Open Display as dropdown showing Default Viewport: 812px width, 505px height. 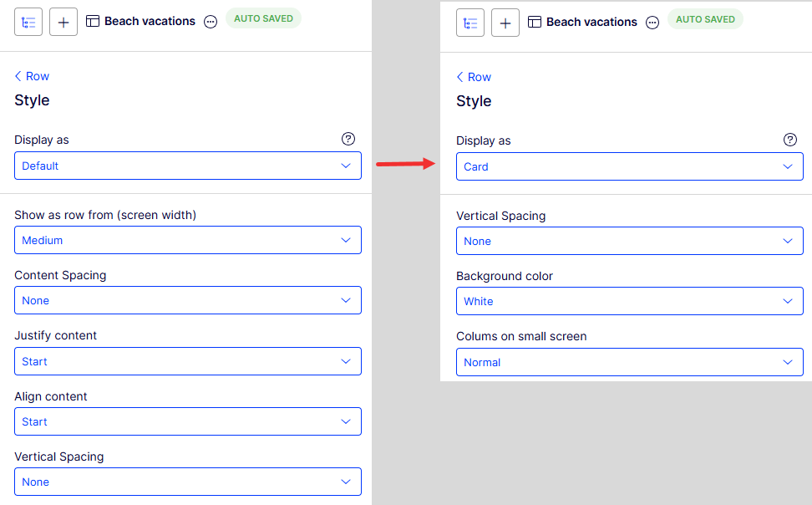pyautogui.click(x=187, y=166)
